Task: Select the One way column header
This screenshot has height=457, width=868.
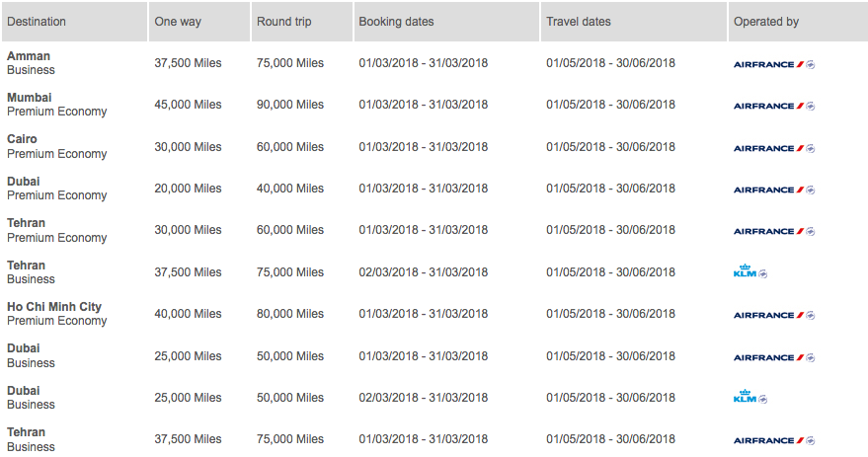Action: pyautogui.click(x=179, y=22)
